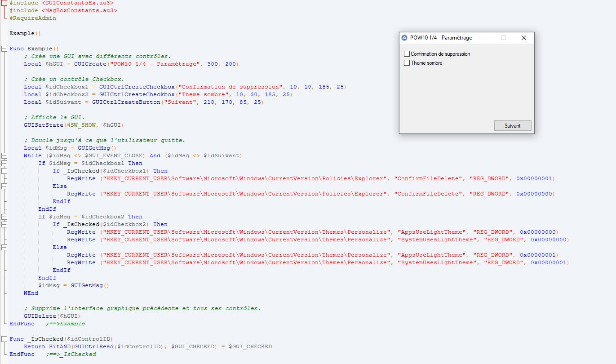This screenshot has height=364, width=616.
Task: Click the AutoIt icon in the POW10 title bar
Action: (404, 38)
